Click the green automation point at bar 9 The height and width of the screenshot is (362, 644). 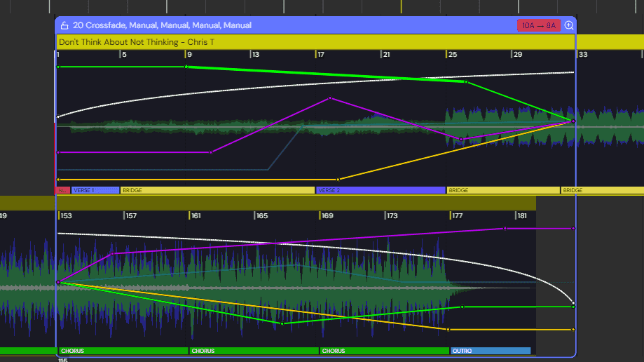point(186,67)
